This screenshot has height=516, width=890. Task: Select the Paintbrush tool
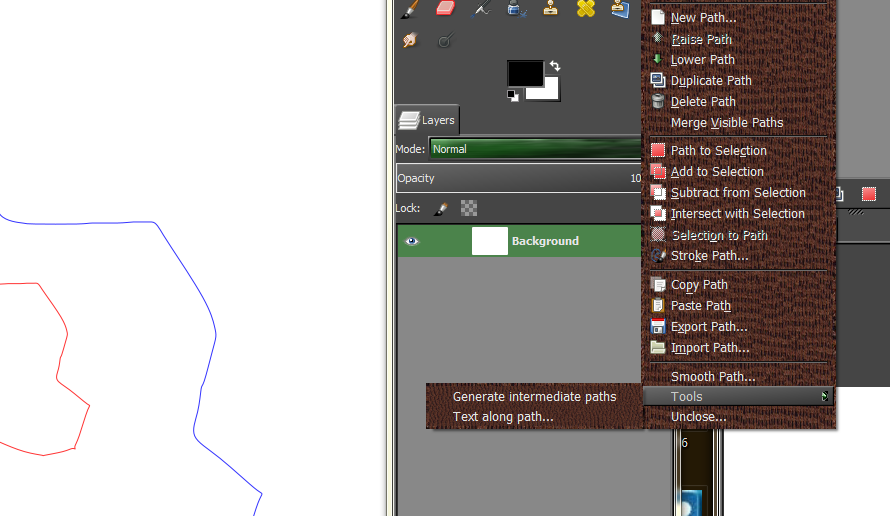pos(410,9)
